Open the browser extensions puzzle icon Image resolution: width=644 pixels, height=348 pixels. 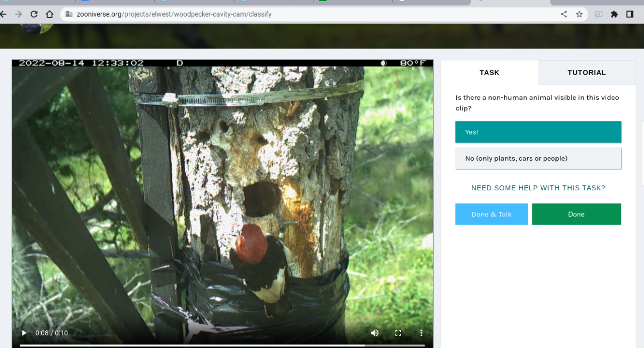click(x=614, y=14)
